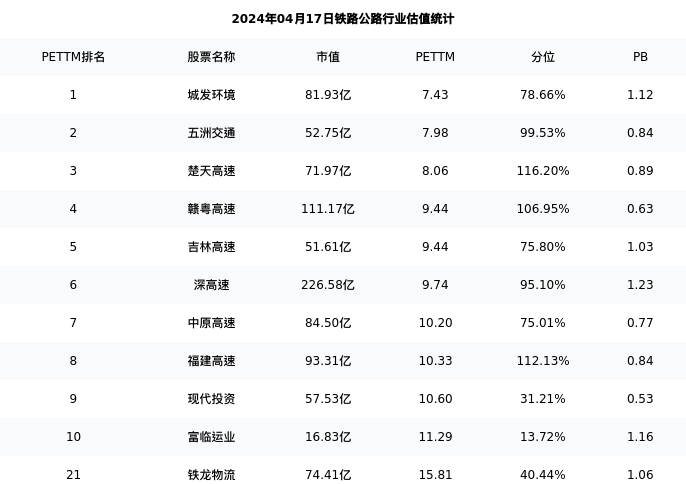Select the PB column header
686x484 pixels.
click(x=640, y=57)
